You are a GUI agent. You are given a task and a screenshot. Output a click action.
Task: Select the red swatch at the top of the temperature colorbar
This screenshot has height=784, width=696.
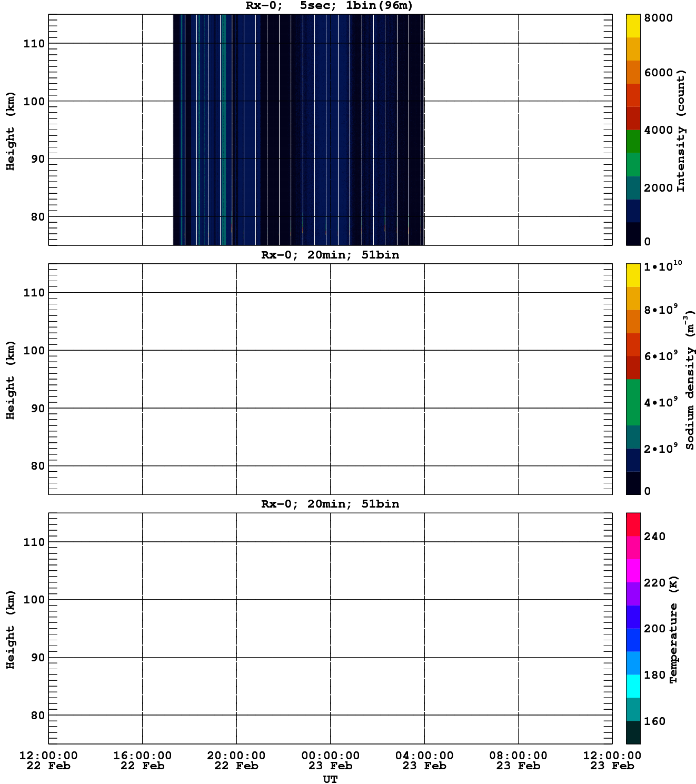pyautogui.click(x=633, y=524)
